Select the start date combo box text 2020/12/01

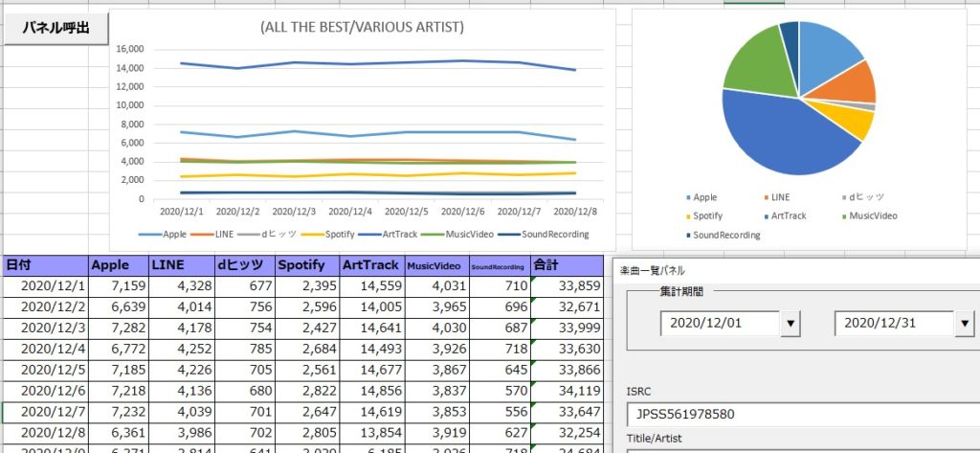(x=718, y=324)
